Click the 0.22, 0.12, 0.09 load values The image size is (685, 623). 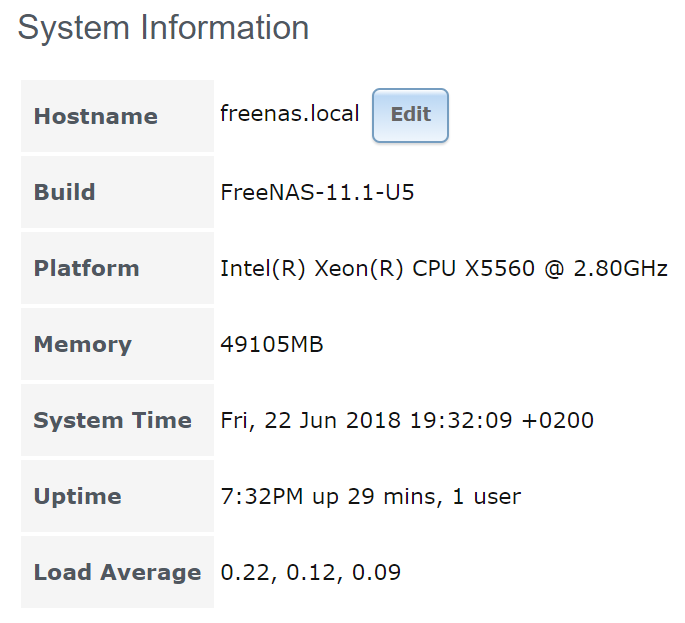311,572
